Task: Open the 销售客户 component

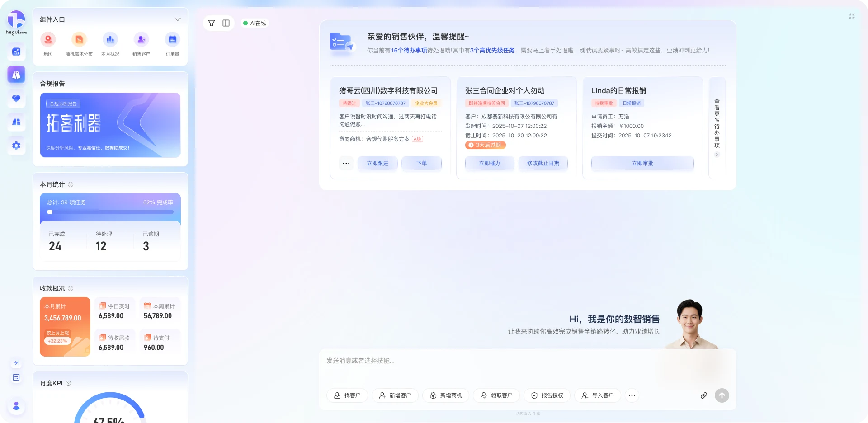Action: tap(141, 44)
